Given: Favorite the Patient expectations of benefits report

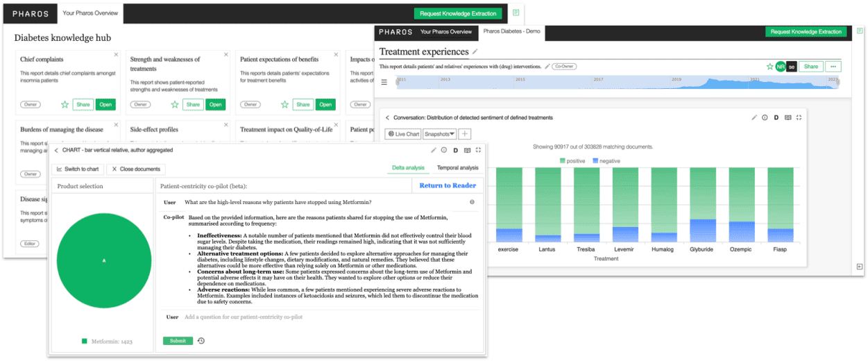Looking at the screenshot, I should [284, 105].
